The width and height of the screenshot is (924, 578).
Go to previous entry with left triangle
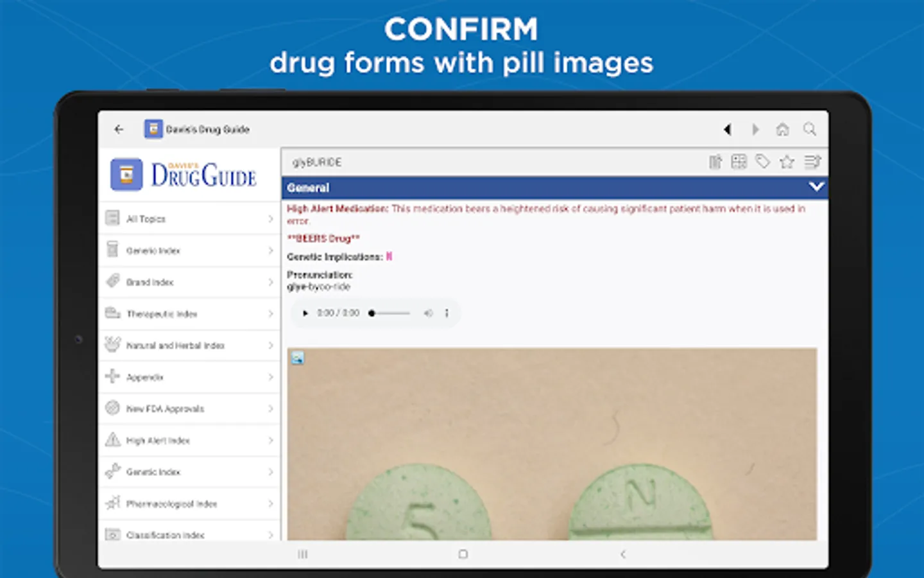[x=727, y=129]
